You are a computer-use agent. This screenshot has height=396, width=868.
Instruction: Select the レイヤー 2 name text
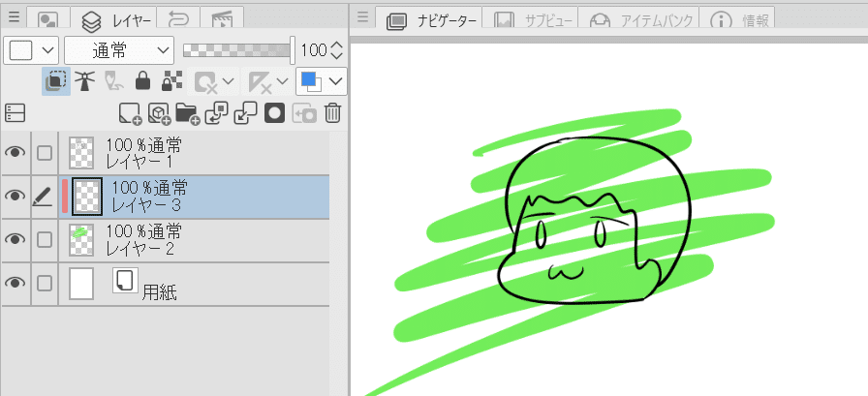[x=140, y=248]
